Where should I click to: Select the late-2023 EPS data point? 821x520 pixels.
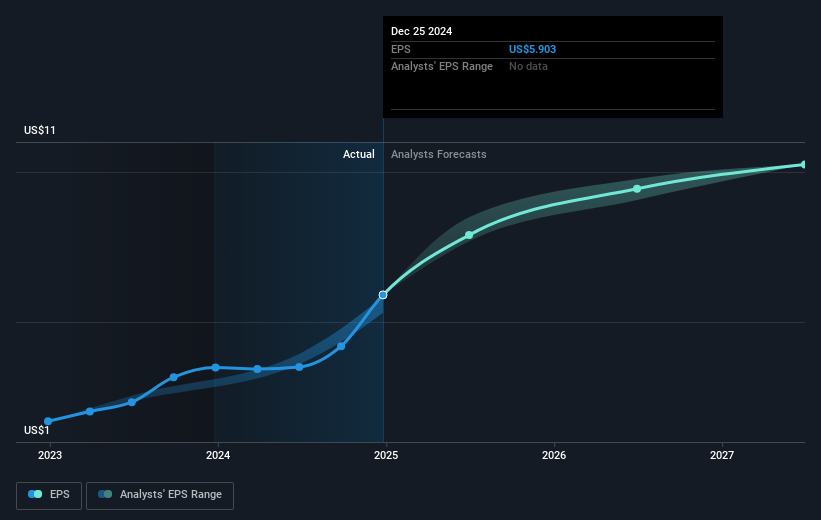point(174,377)
